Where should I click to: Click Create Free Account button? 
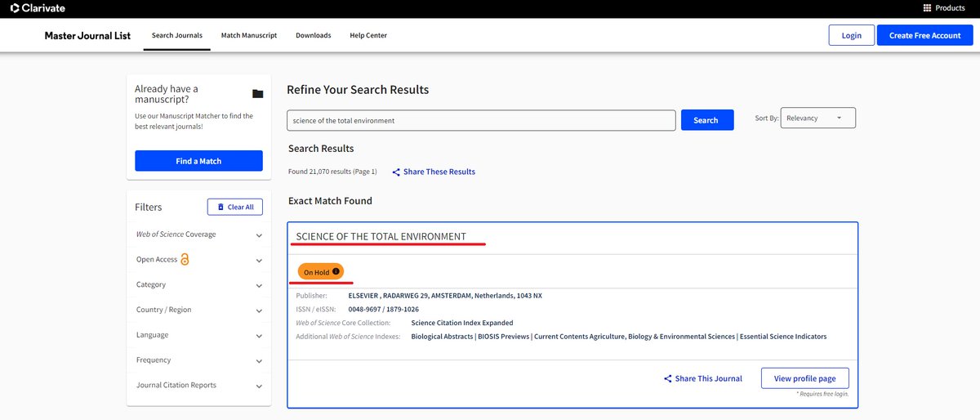point(924,35)
